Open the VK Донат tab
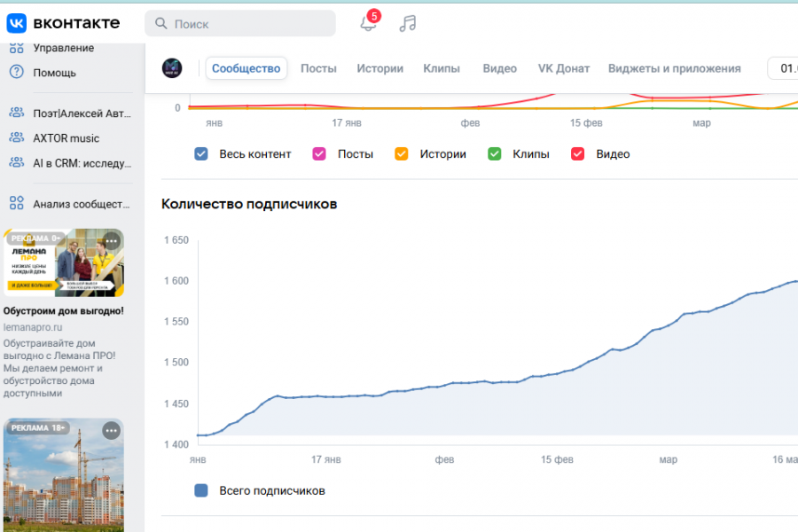798x532 pixels. point(563,68)
